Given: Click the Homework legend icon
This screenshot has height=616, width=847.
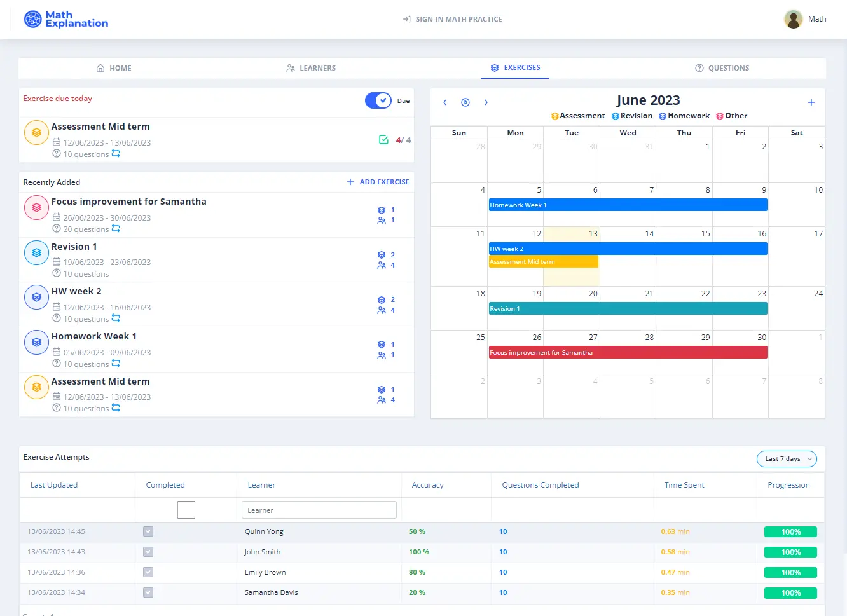Looking at the screenshot, I should [662, 115].
